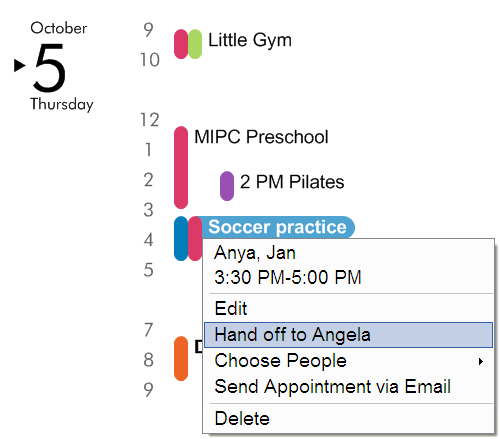Select Hand off to Angela
The width and height of the screenshot is (500, 439).
[348, 335]
